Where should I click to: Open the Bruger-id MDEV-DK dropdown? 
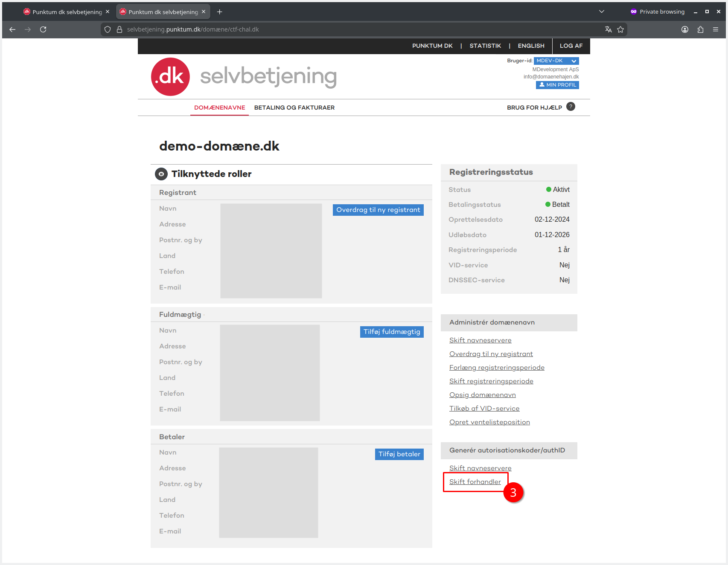pos(556,61)
